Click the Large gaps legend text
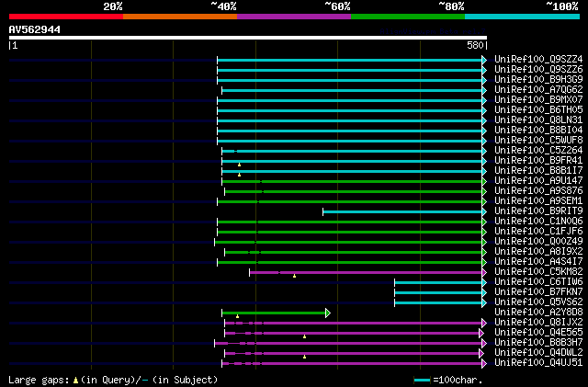Viewport: 588px width, 387px height. pos(39,380)
